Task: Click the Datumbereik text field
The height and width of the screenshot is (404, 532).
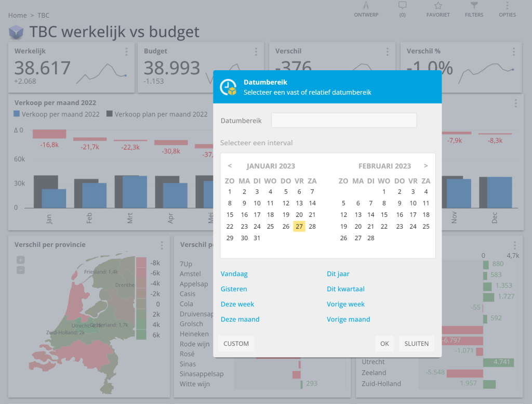Action: 343,121
